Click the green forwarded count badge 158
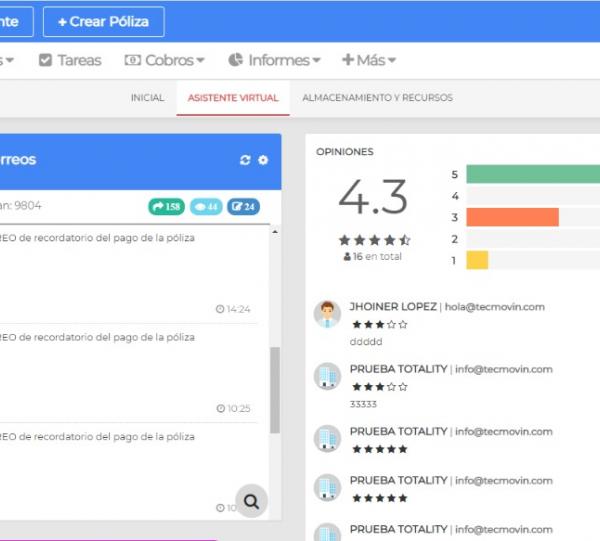 click(x=166, y=207)
